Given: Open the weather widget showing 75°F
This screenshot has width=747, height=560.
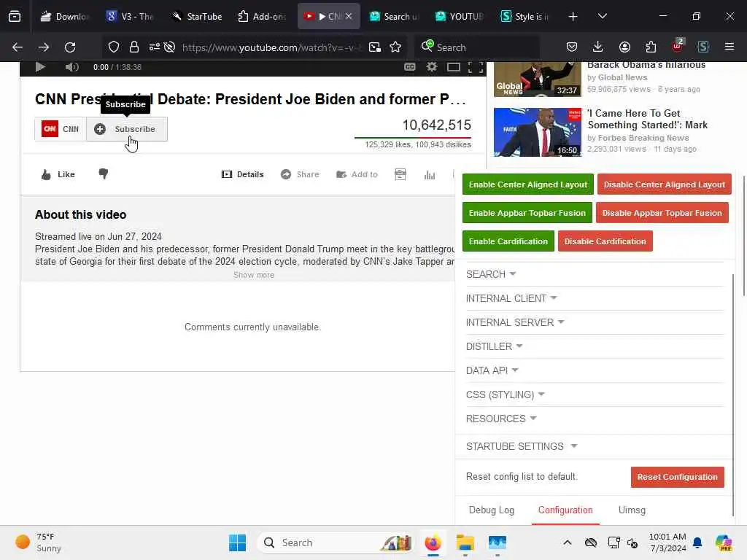Looking at the screenshot, I should 38,542.
